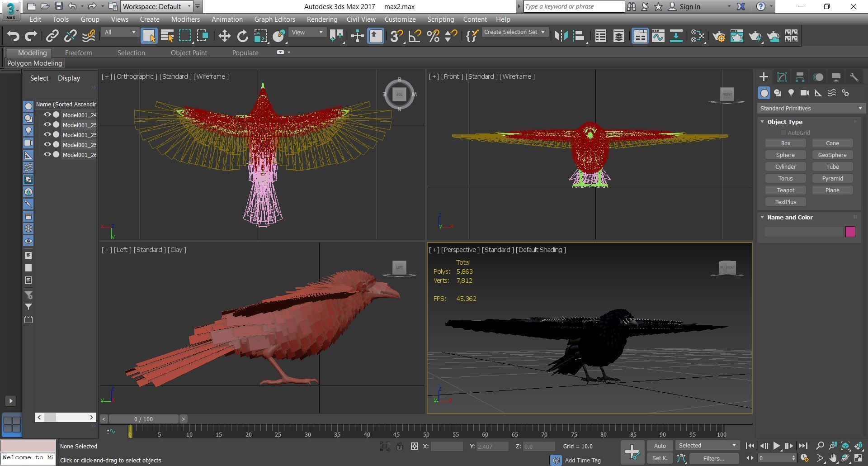Click the Render Production teapot icon

tap(755, 36)
